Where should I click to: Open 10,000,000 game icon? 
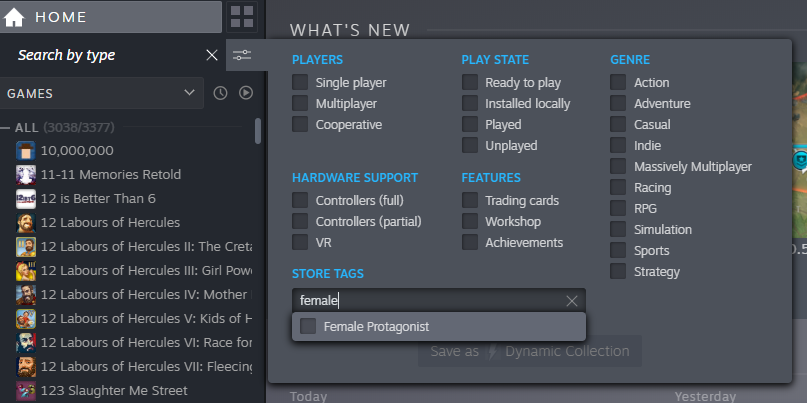(x=26, y=151)
